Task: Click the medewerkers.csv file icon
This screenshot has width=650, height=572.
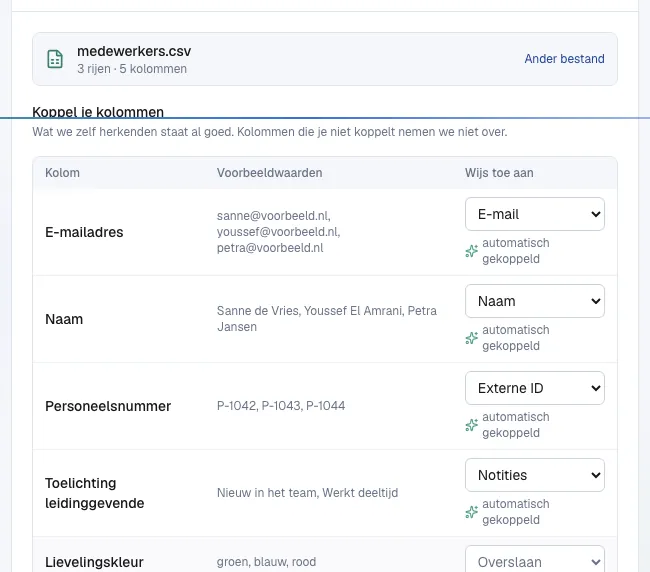Action: 55,59
